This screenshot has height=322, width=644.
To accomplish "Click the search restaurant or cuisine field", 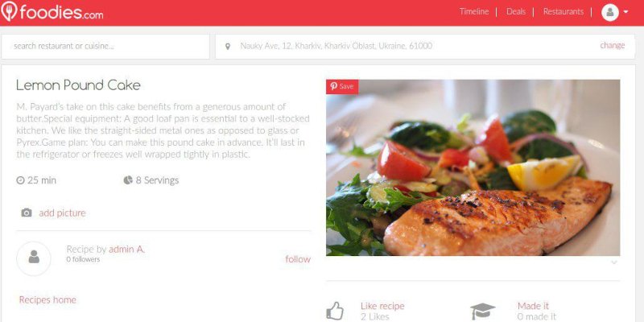I will [105, 47].
